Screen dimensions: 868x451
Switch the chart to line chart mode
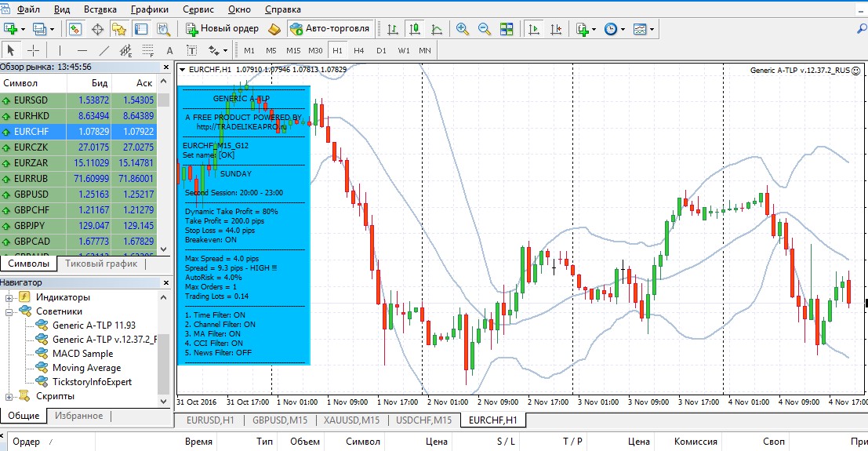pos(437,29)
